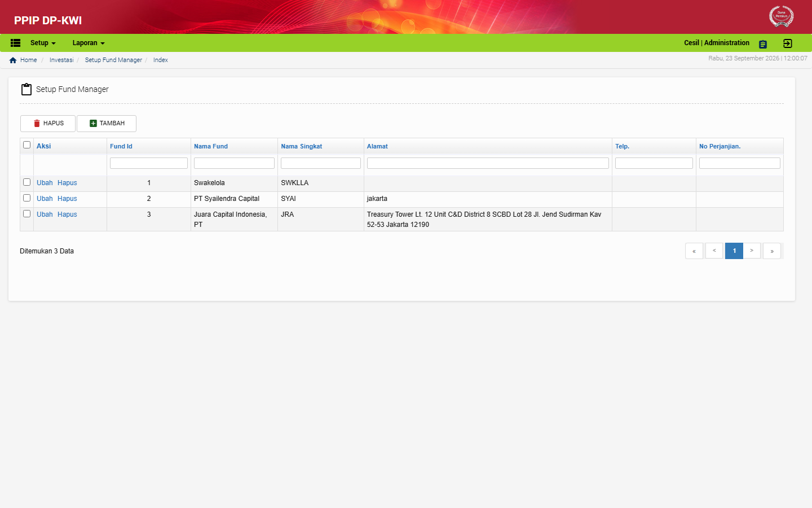Click the Fund Id filter field

(x=149, y=163)
